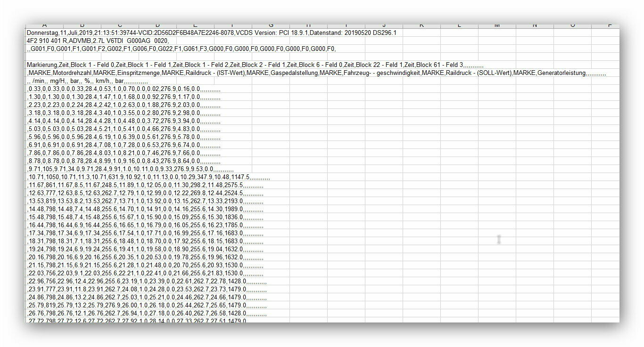
Task: Select column P header
Action: 610,25
